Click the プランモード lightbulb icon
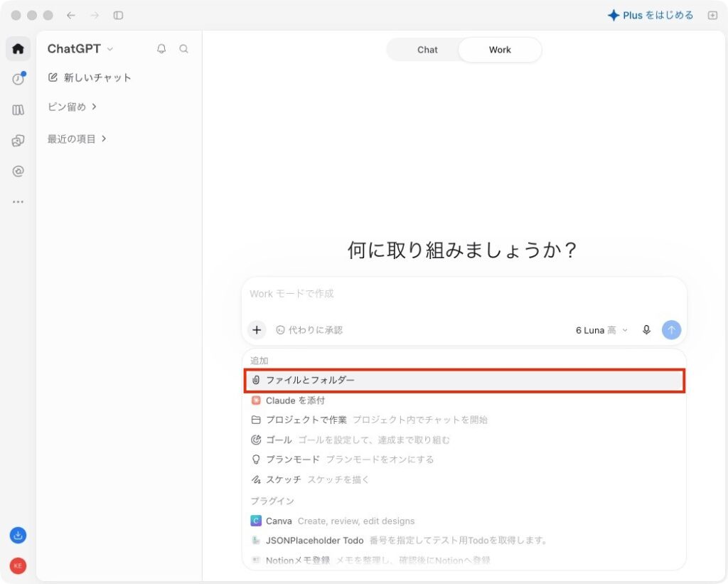 point(256,460)
